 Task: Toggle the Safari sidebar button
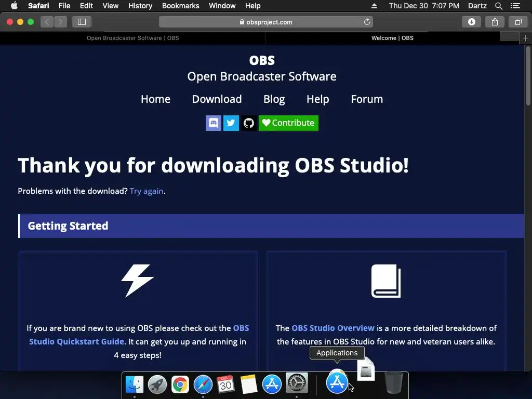(82, 22)
